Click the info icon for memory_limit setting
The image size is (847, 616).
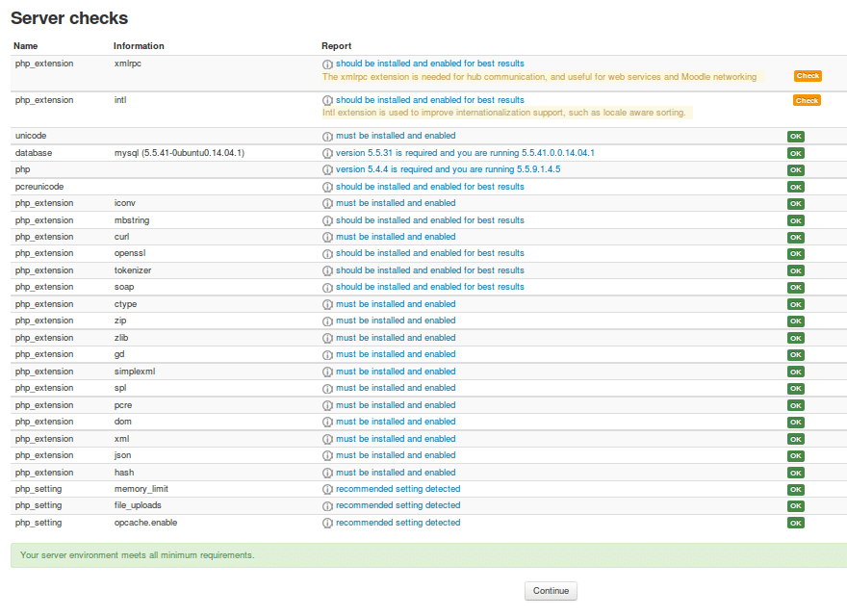(x=326, y=489)
